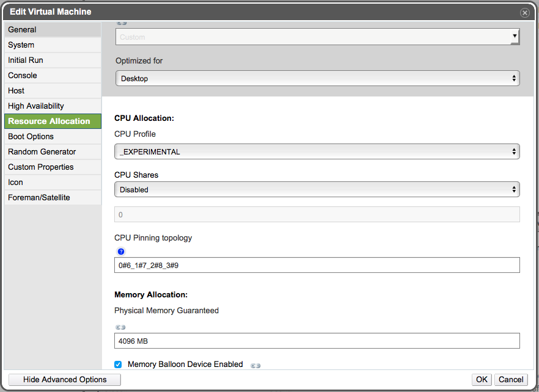Viewport: 539px width, 392px height.
Task: Click the link icon above Custom dropdown
Action: pyautogui.click(x=122, y=23)
